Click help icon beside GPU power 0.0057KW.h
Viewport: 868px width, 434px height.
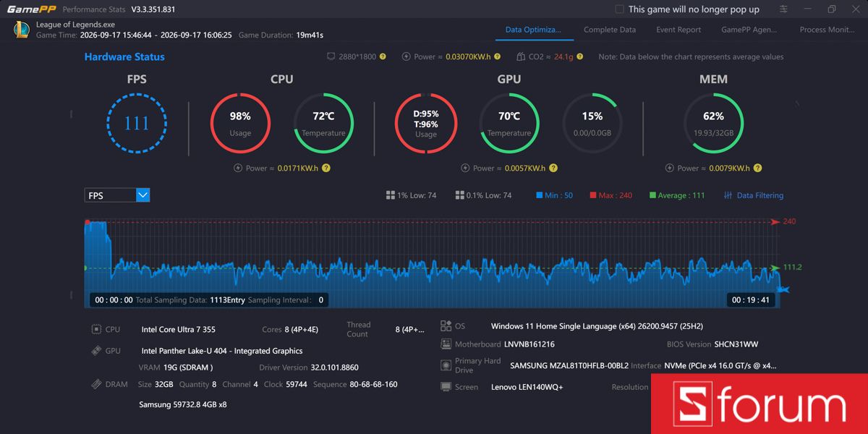coord(553,168)
